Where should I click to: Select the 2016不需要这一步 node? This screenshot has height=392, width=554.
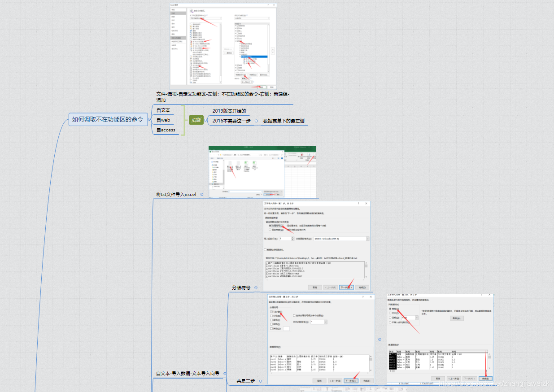[231, 121]
